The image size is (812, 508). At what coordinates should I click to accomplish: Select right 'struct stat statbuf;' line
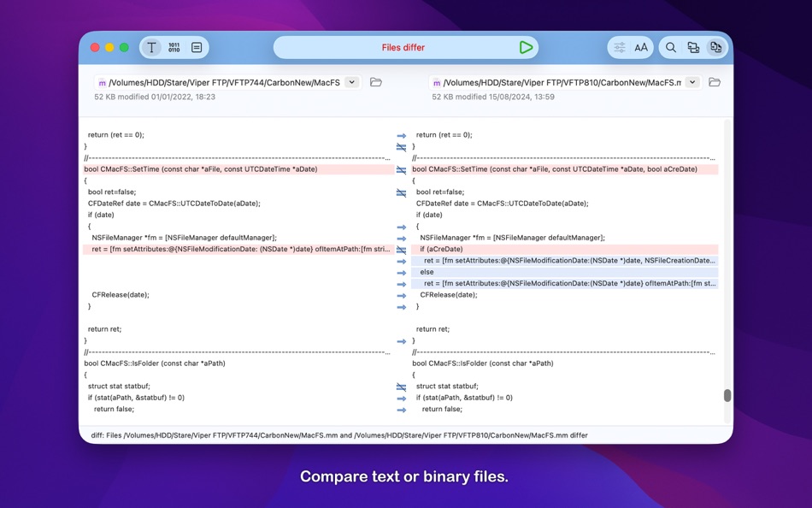(x=447, y=387)
